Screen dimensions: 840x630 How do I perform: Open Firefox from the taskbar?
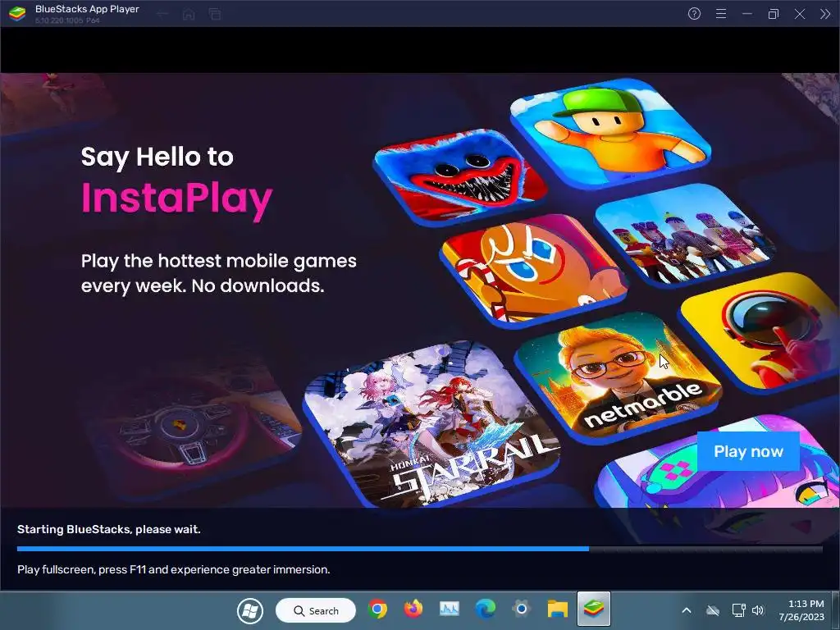pyautogui.click(x=413, y=609)
